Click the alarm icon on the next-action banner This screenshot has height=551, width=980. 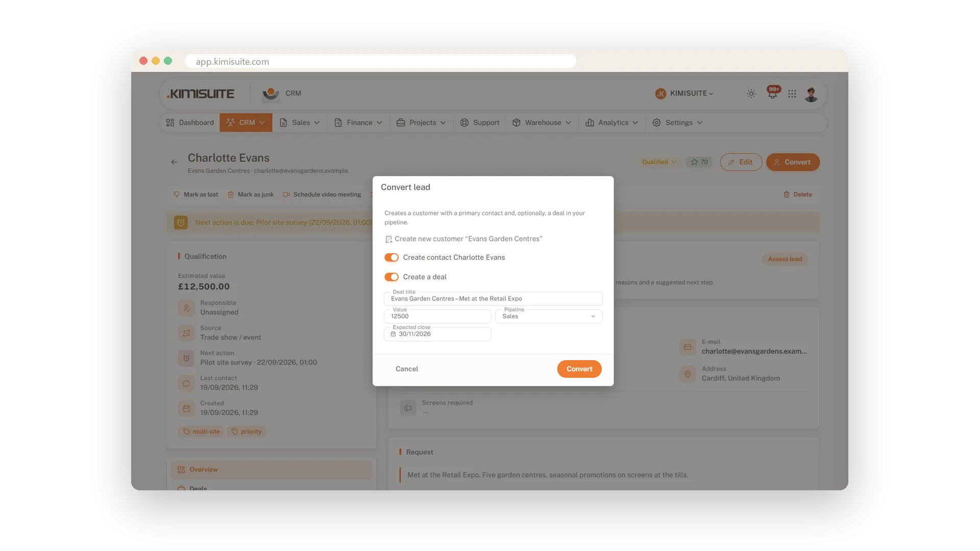point(181,222)
